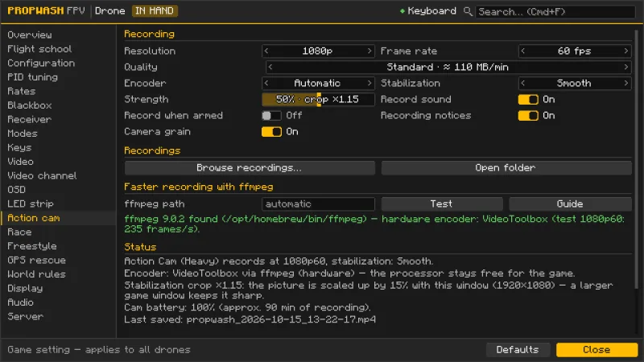Click the 60 fps value field
644x362 pixels.
pos(574,51)
